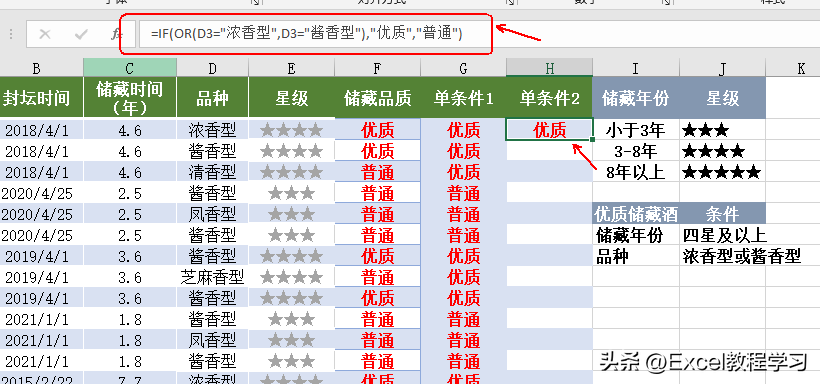The height and width of the screenshot is (384, 820).
Task: Click the 单条件2 header cell
Action: [549, 97]
